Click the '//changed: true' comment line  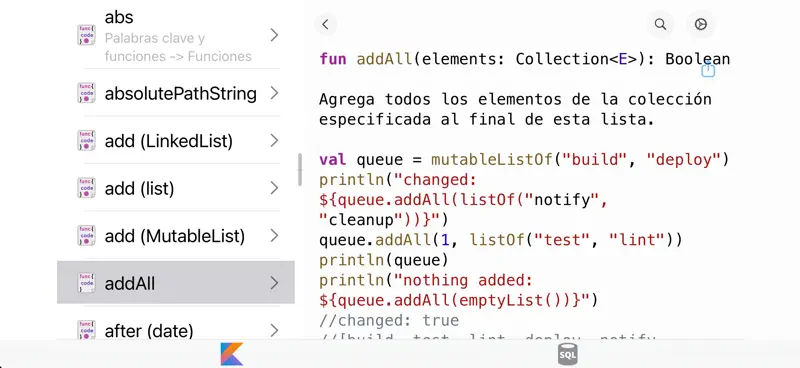click(389, 321)
